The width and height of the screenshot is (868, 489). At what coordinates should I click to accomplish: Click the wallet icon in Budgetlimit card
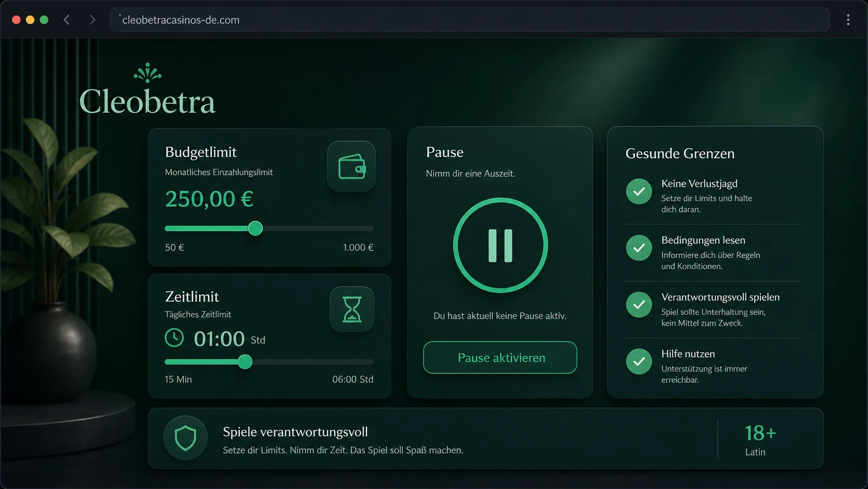(351, 166)
